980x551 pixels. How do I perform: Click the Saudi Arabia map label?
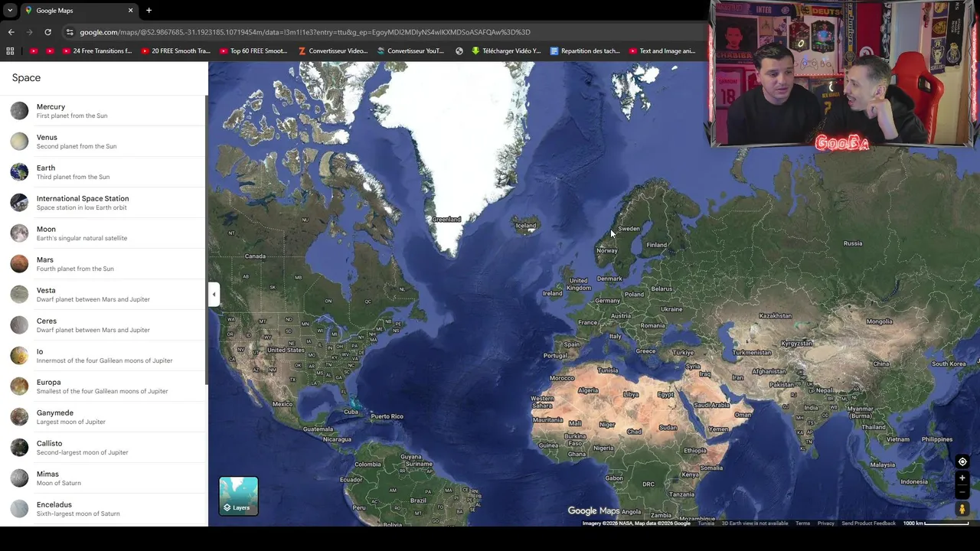click(712, 406)
